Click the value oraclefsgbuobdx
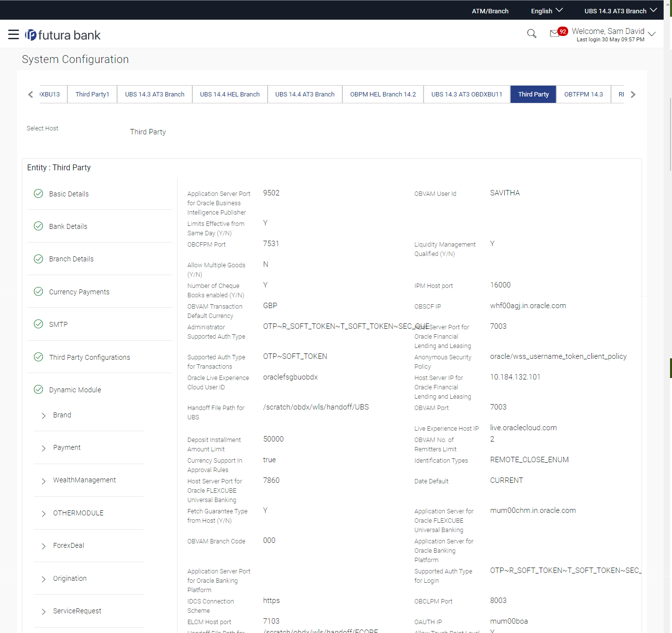 tap(290, 377)
